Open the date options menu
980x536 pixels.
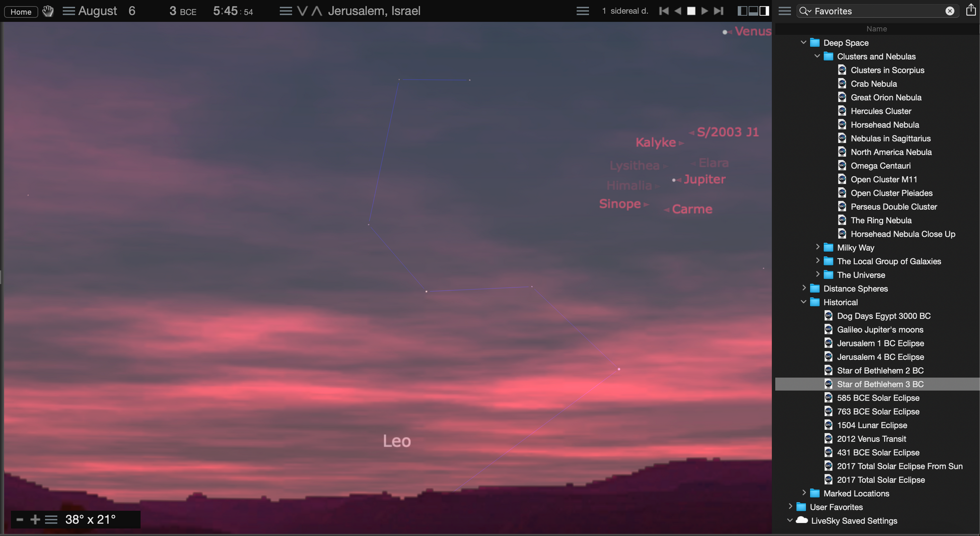[x=68, y=11]
